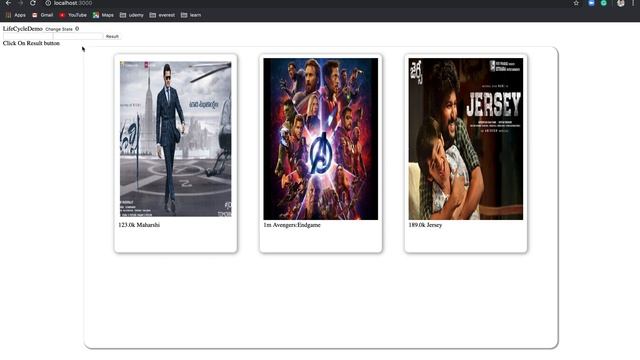View site info icon beside localhost
The image size is (640, 360).
coord(48,3)
